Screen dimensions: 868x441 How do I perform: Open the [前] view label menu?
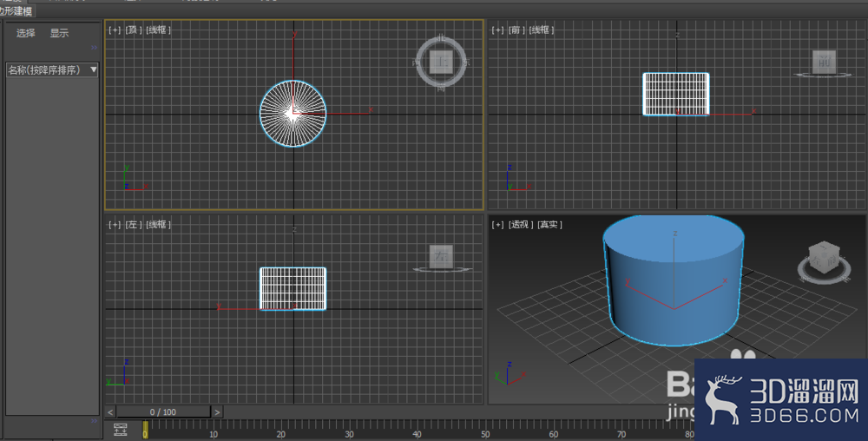[516, 30]
